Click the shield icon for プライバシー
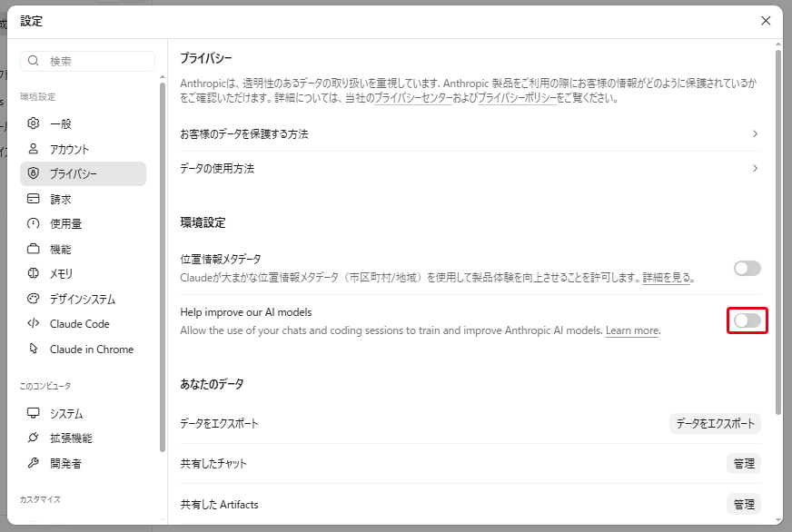The image size is (792, 532). (x=34, y=173)
